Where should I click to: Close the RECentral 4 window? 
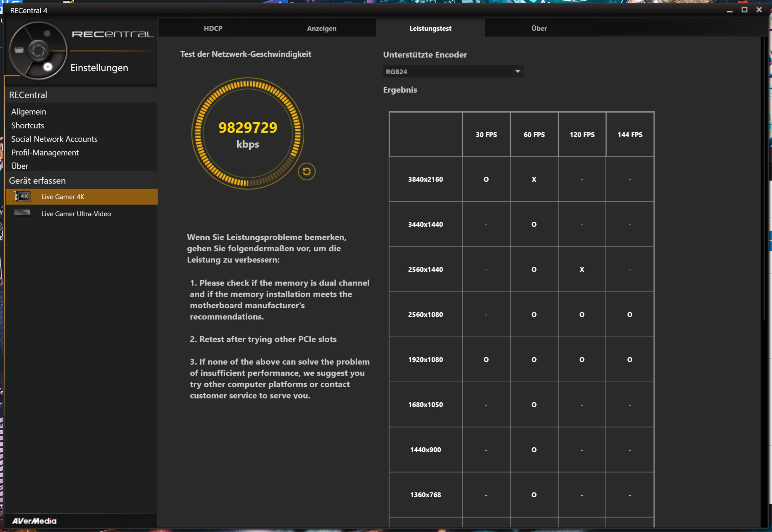(759, 10)
